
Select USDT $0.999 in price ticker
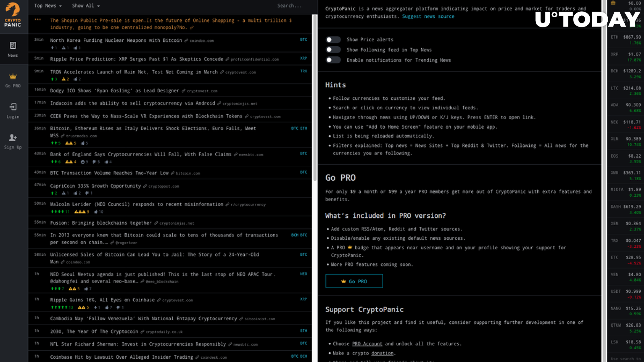coord(625,294)
